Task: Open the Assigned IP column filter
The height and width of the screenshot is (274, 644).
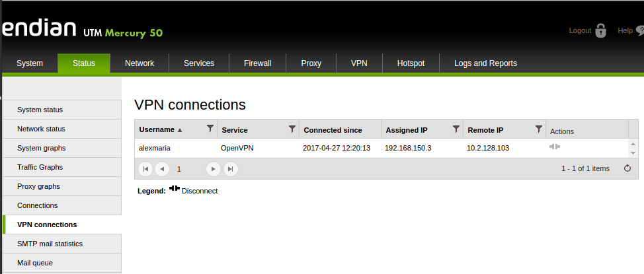Action: (456, 129)
